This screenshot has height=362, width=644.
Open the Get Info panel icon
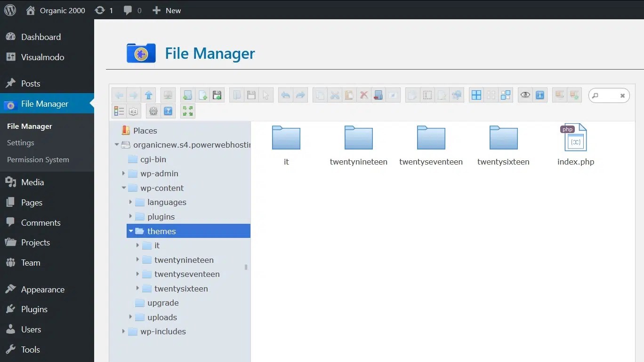(x=539, y=95)
